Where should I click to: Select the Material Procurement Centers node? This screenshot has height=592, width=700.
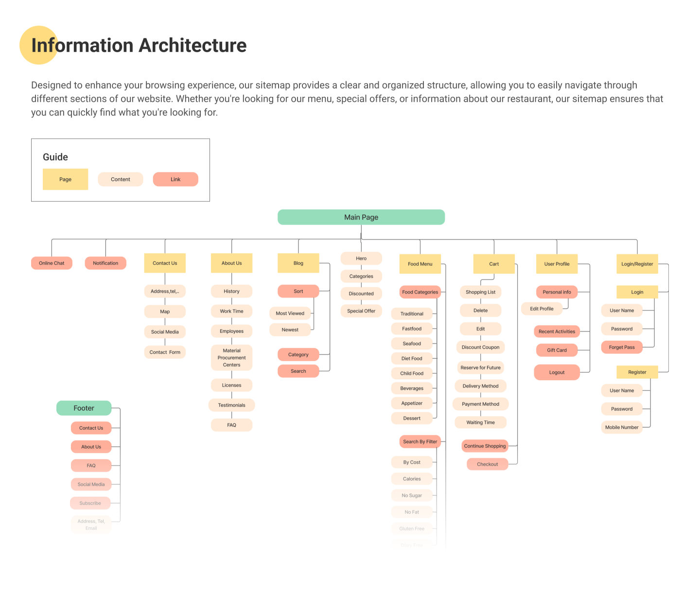coord(231,358)
